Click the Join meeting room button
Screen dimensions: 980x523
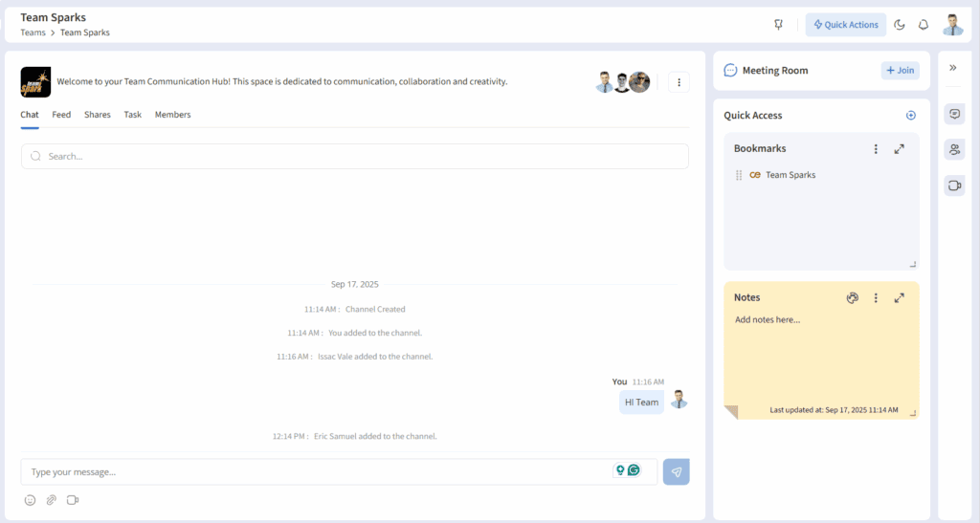900,70
